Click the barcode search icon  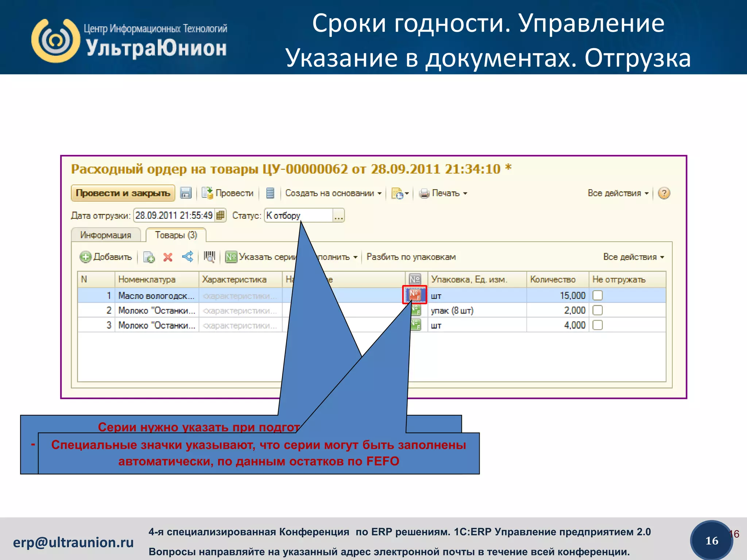209,257
